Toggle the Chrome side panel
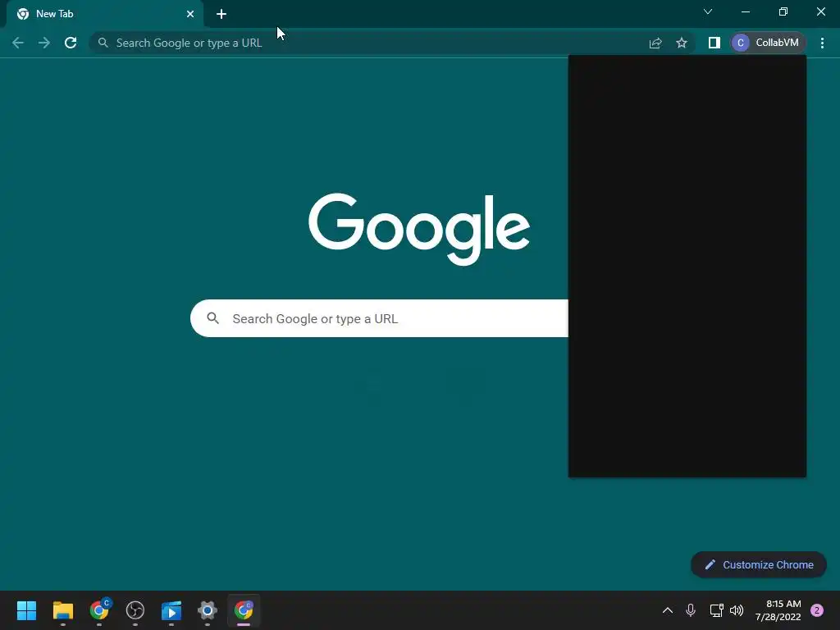This screenshot has width=840, height=630. pos(714,43)
